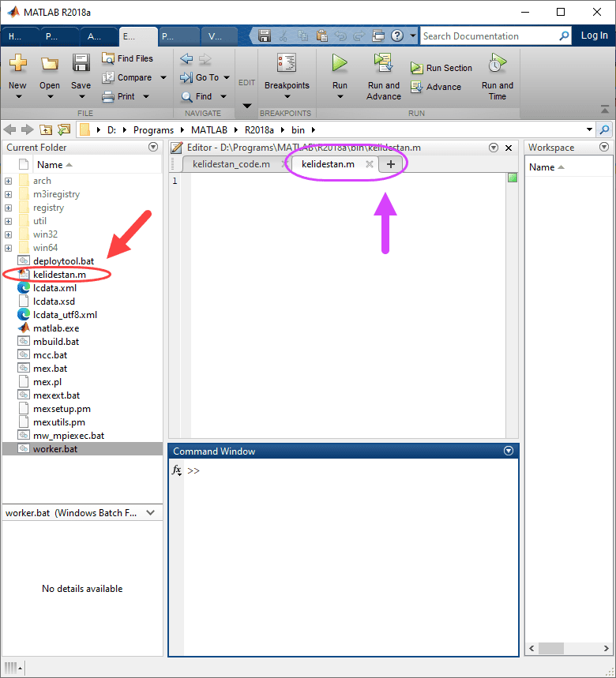
Task: Open the Run dropdown arrow
Action: pyautogui.click(x=340, y=96)
